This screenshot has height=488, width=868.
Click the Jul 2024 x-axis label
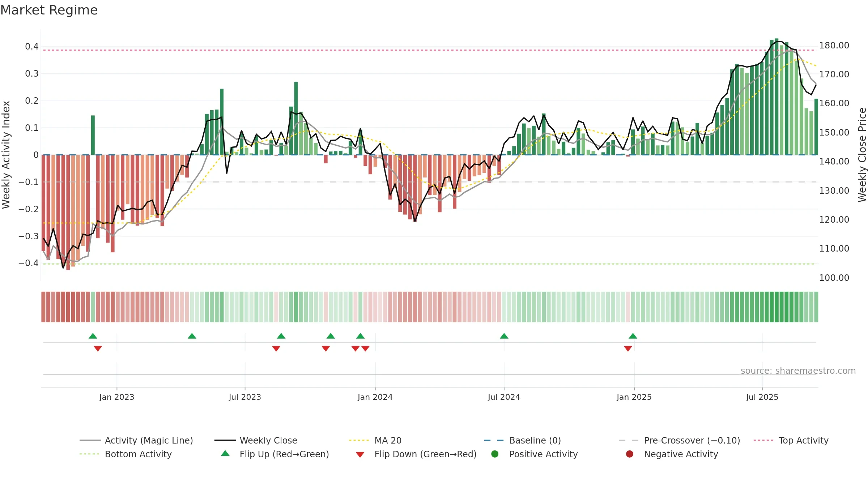coord(504,397)
